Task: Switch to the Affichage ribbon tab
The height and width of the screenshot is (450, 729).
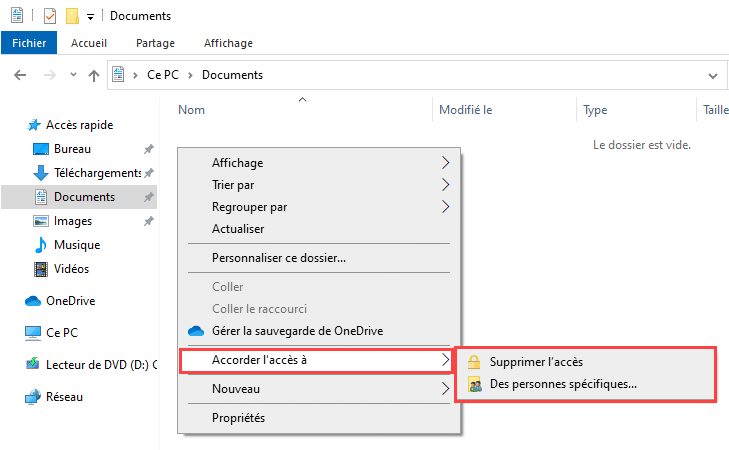Action: (x=228, y=43)
